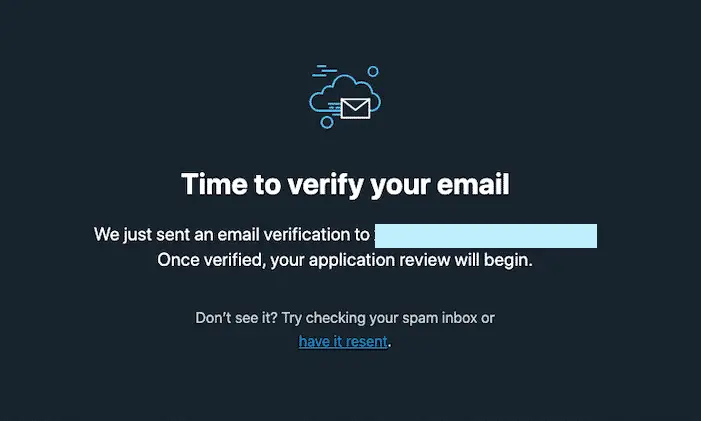This screenshot has width=701, height=421.
Task: Click the words 'application review' in the message
Action: [379, 260]
